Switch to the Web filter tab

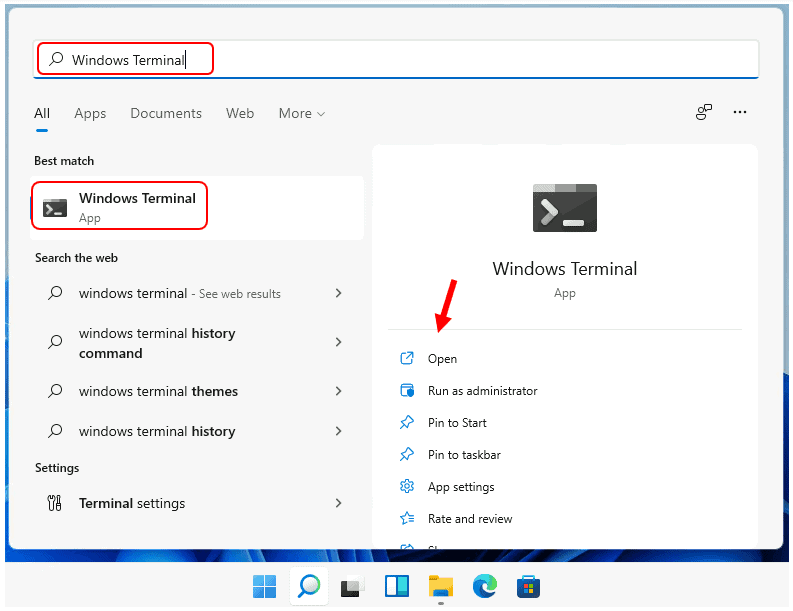point(240,114)
